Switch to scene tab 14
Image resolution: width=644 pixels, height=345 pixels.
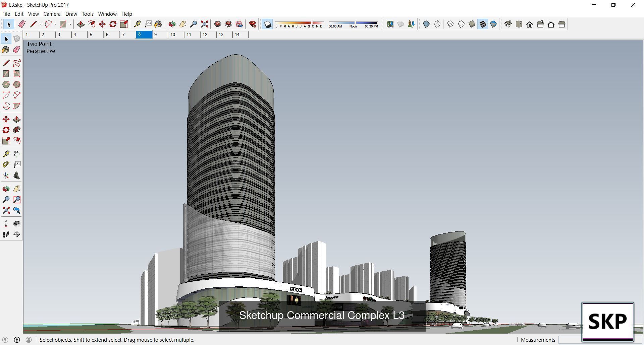[x=240, y=34]
